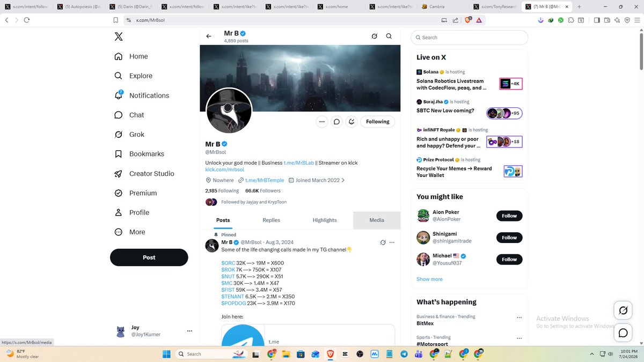Click the X search input field
The width and height of the screenshot is (644, 362).
[x=470, y=38]
